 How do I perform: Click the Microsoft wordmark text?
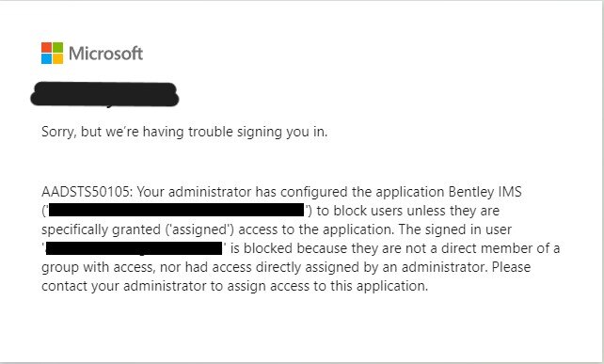(105, 54)
